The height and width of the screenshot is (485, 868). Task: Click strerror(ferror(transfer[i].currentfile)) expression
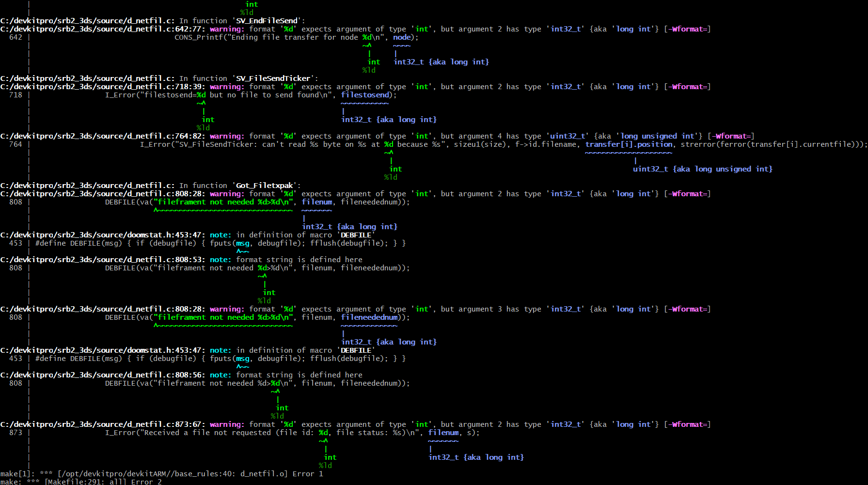pos(771,144)
